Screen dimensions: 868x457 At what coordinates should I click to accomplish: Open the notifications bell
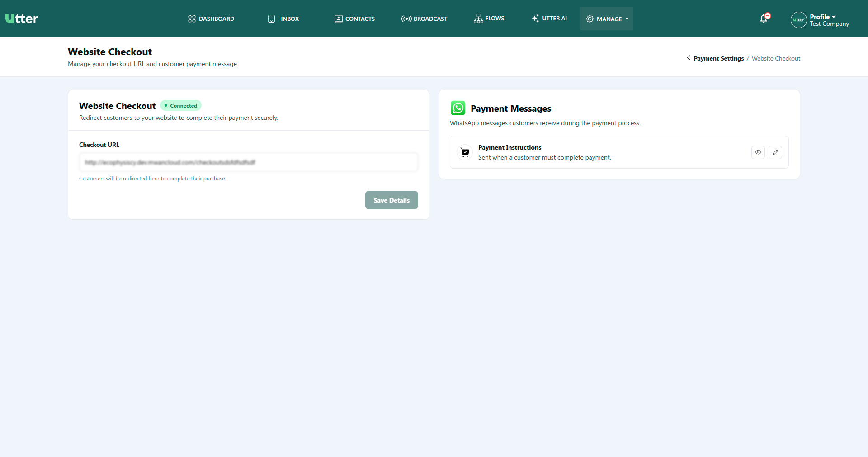pyautogui.click(x=764, y=18)
